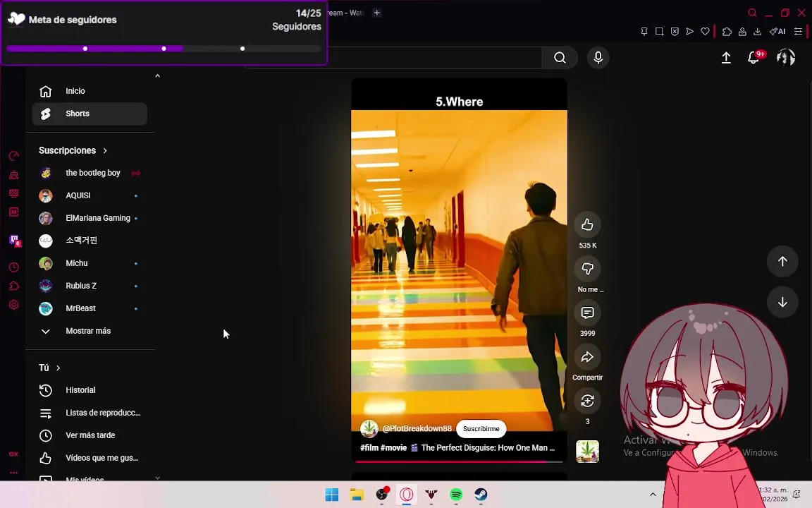Open the PlotBreakdown88 channel avatar
Image resolution: width=812 pixels, height=508 pixels.
369,429
